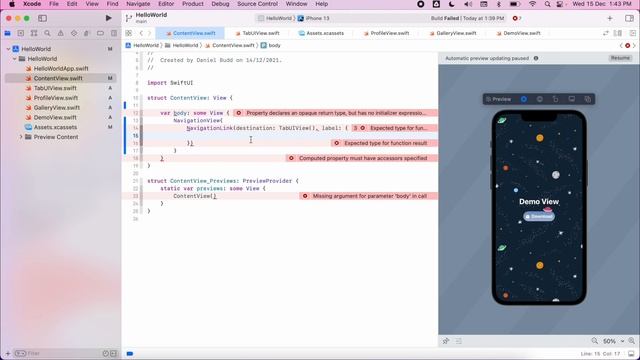Collapse the HelloWorld project root
The image size is (640, 360).
(8, 49)
